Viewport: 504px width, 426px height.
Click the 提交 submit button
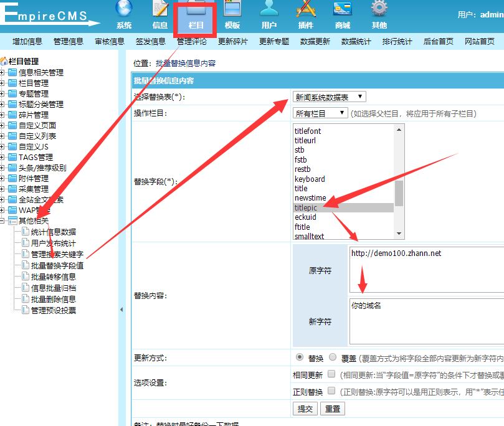tap(305, 409)
